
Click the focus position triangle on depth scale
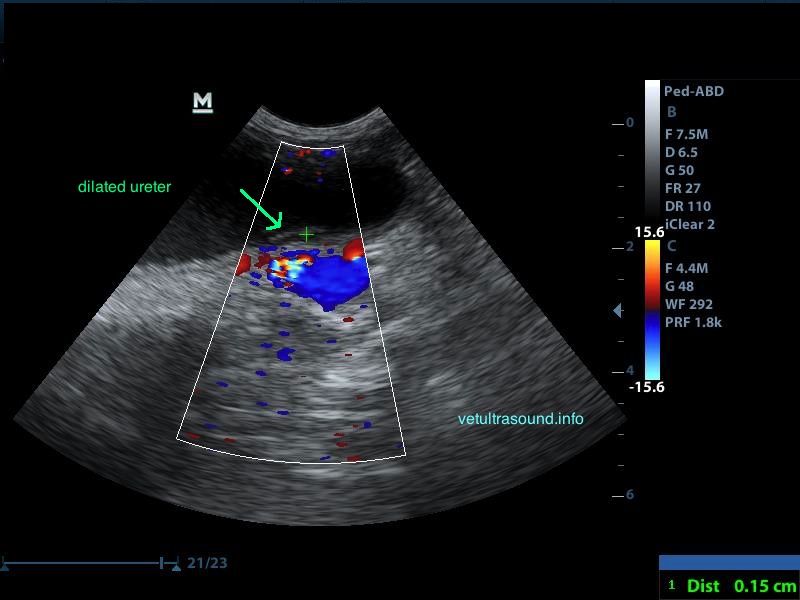click(x=617, y=312)
